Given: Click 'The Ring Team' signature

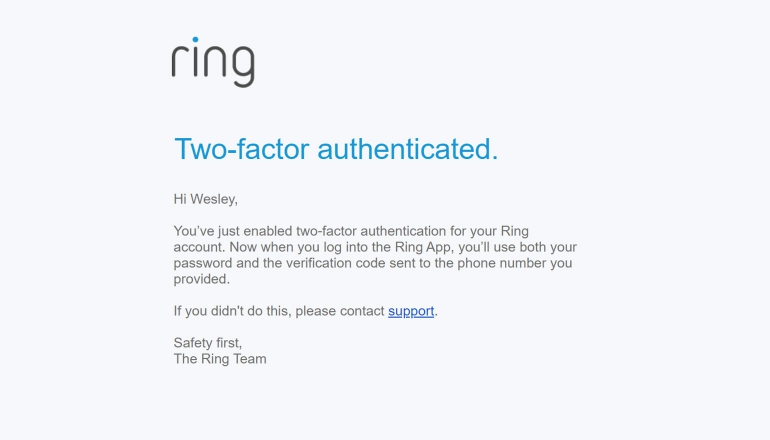Looking at the screenshot, I should [x=220, y=359].
